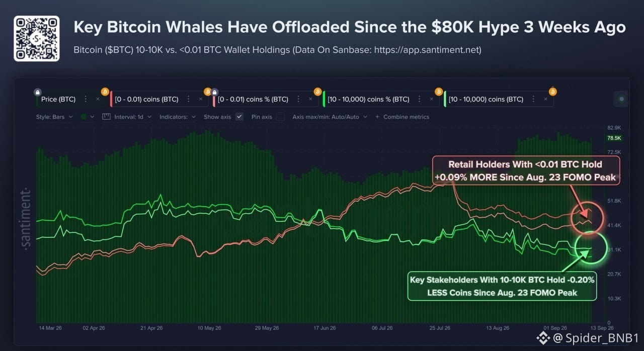Remove the Price (BTC) metric

point(98,99)
